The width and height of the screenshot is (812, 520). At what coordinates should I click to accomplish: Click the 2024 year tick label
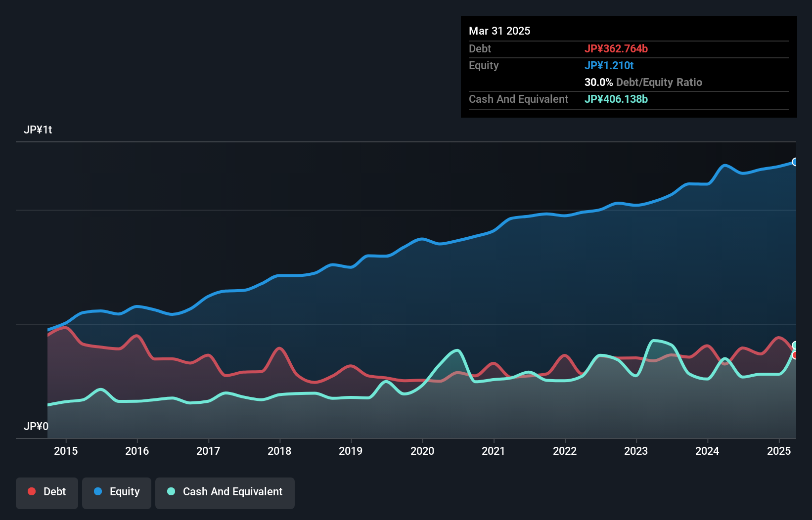click(x=707, y=451)
